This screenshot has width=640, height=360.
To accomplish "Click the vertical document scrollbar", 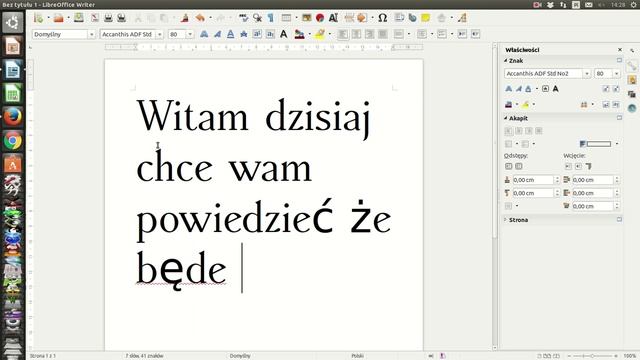I will pyautogui.click(x=495, y=196).
